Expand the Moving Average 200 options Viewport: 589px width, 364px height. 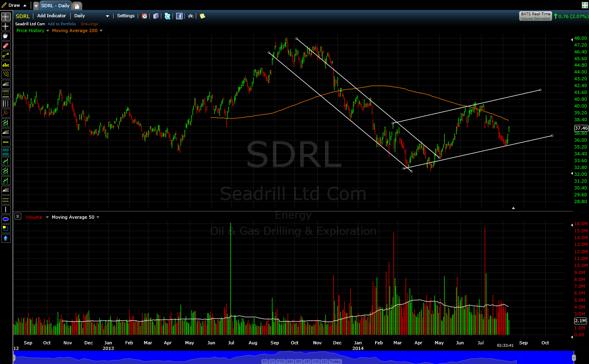click(102, 31)
